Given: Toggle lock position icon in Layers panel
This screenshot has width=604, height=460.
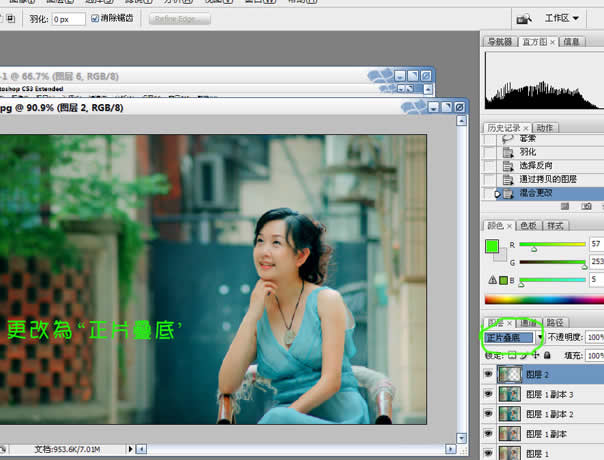Looking at the screenshot, I should 535,355.
